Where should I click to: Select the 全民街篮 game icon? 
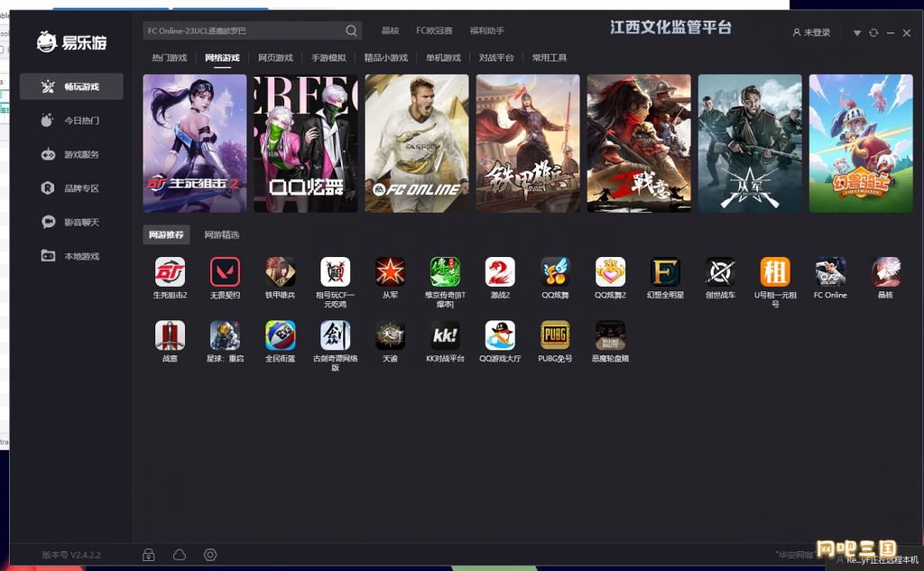[280, 336]
